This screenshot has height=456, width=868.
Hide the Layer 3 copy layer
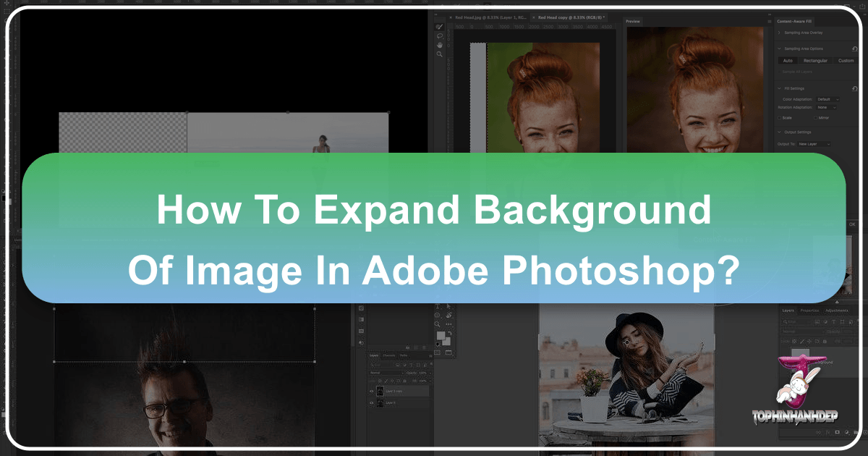coord(371,391)
